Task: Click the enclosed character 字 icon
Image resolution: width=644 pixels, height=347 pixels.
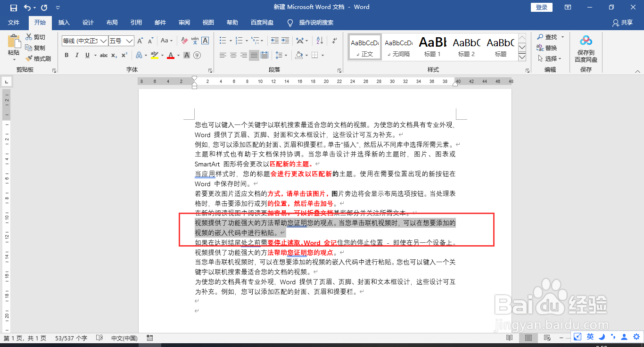Action: [197, 55]
